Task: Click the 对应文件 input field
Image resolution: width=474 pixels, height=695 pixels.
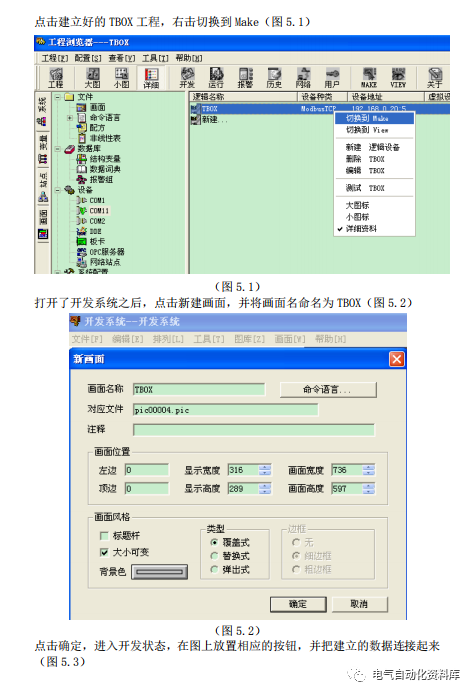Action: click(225, 410)
